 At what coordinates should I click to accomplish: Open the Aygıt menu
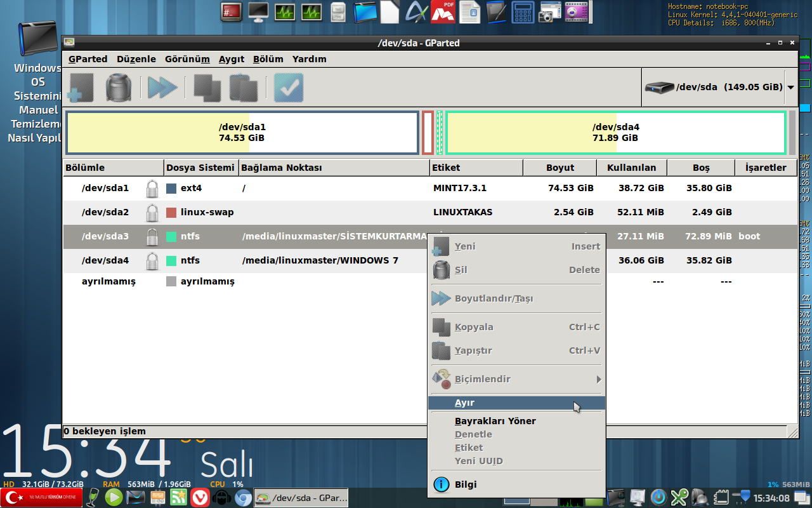click(232, 59)
